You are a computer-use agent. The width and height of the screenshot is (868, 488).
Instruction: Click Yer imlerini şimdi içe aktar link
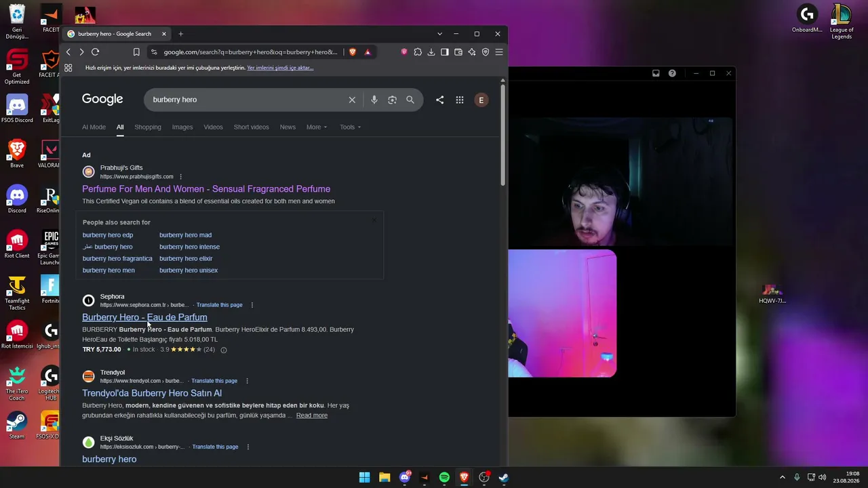280,68
